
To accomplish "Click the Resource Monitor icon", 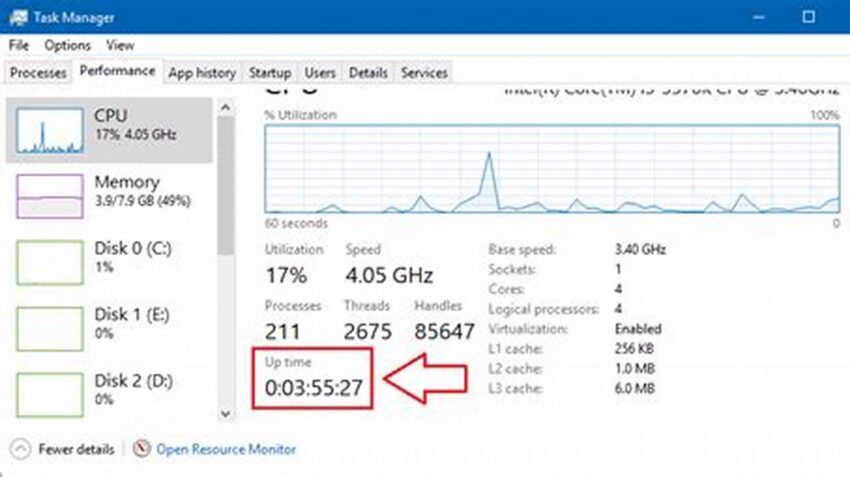I will tap(141, 448).
